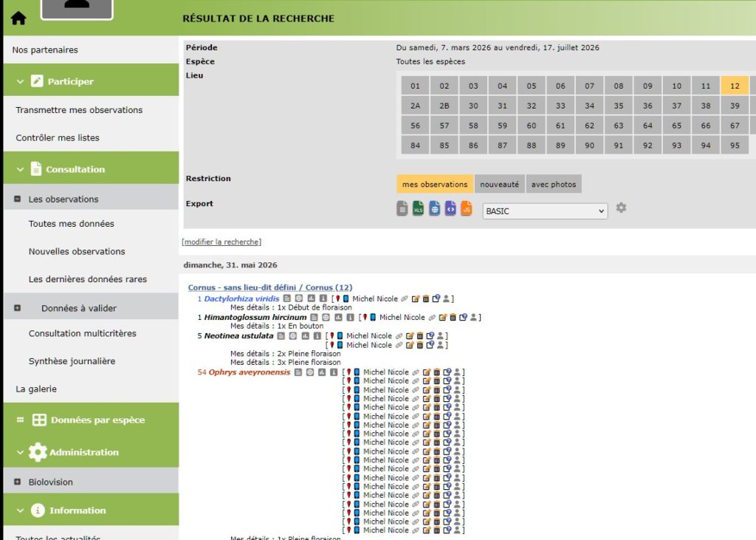Delete the Dactylorhiza viridis observation
756x540 pixels.
[x=426, y=298]
